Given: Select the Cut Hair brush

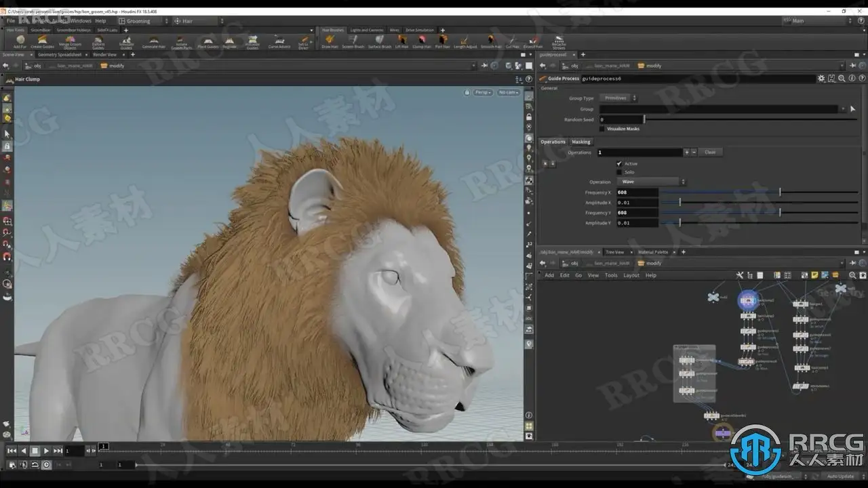Looking at the screenshot, I should click(512, 41).
